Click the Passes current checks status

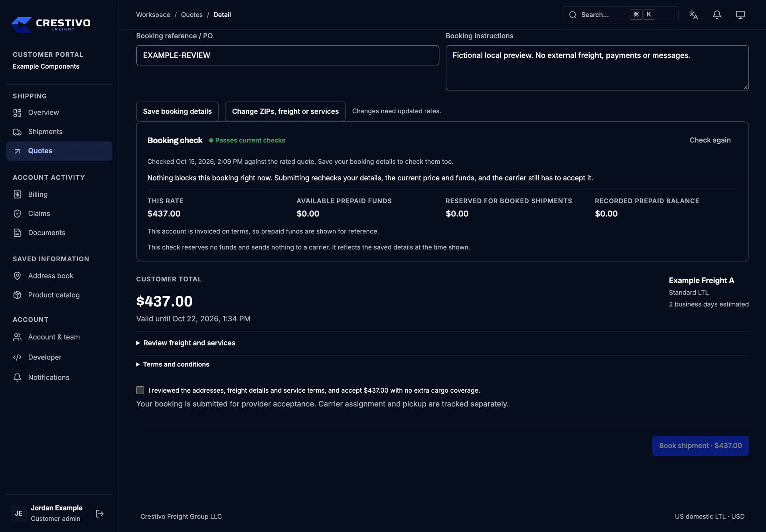point(247,140)
